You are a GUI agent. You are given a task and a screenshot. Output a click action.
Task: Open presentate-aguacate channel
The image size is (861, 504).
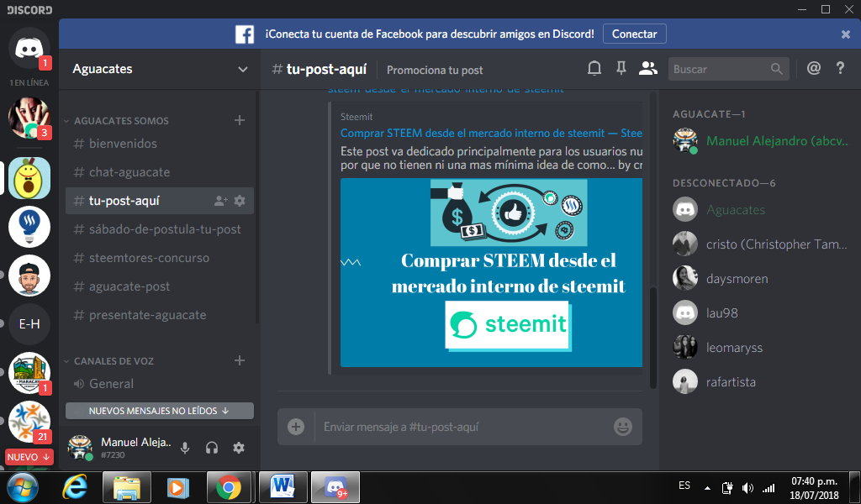coord(159,315)
